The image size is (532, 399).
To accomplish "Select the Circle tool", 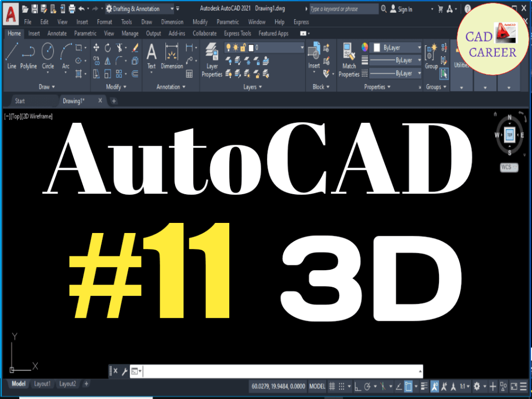I will (x=48, y=56).
